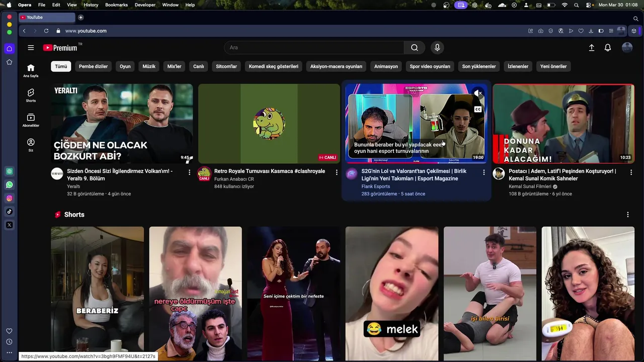Open the Kemal Sunal Filmleri channel link
Screen dimensions: 644x362
coord(530,187)
